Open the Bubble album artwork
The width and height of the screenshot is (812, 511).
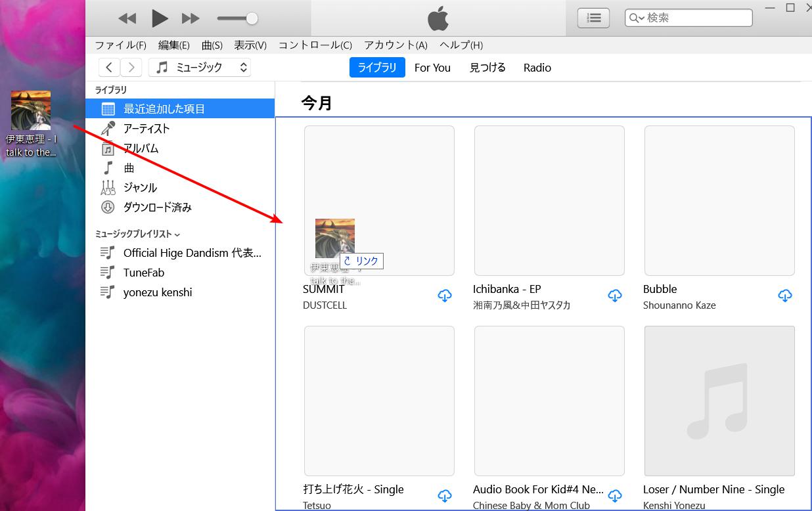coord(719,200)
